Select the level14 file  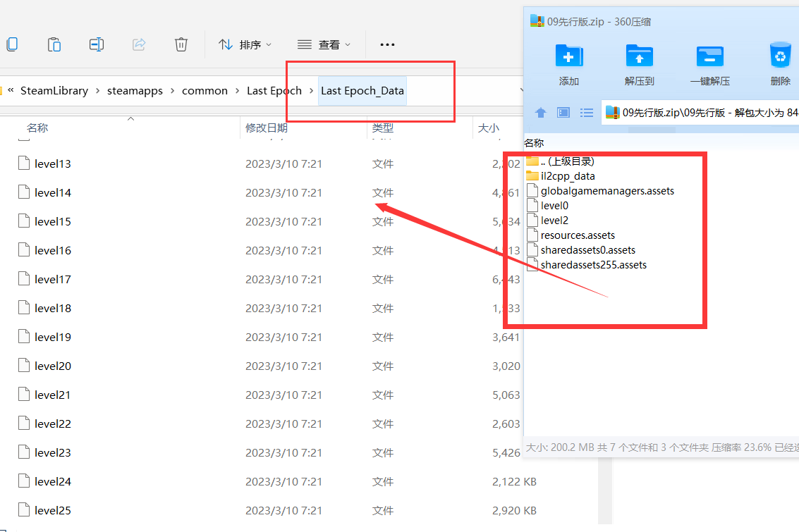(x=52, y=193)
